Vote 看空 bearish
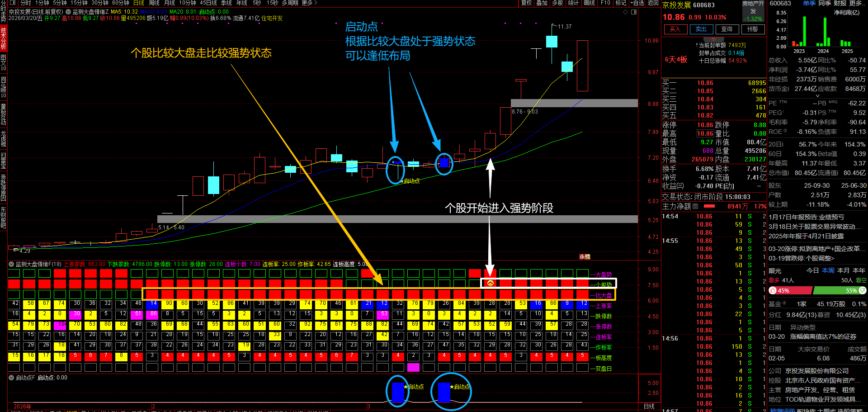The image size is (868, 412). (x=861, y=280)
